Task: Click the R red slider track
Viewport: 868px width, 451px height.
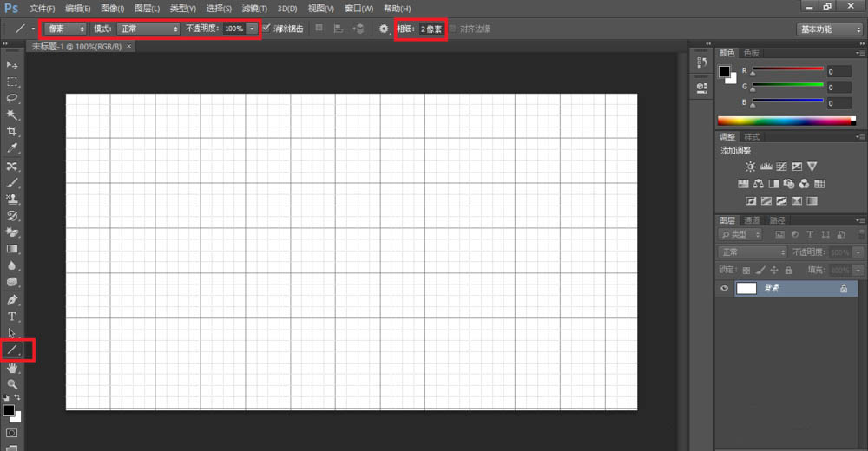Action: pos(787,69)
